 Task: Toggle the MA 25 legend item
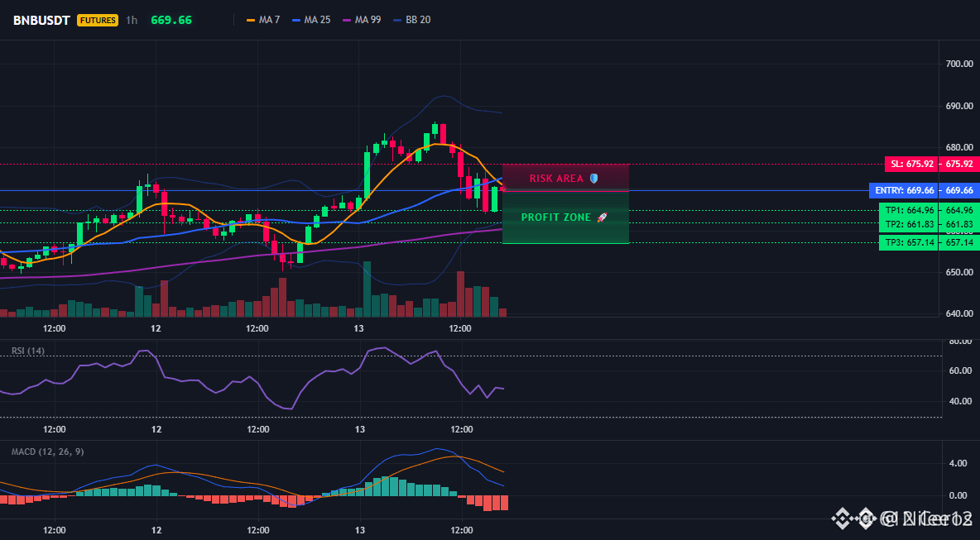point(311,20)
